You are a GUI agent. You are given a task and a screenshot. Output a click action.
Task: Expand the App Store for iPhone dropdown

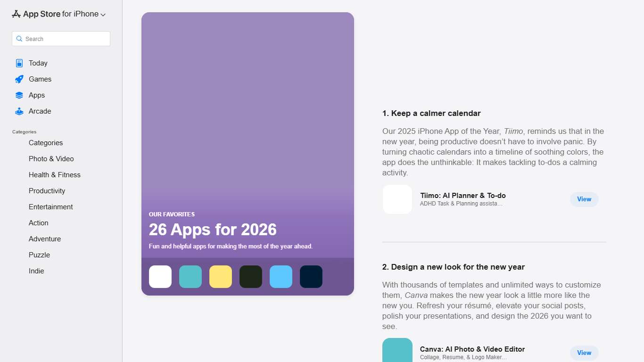click(102, 14)
